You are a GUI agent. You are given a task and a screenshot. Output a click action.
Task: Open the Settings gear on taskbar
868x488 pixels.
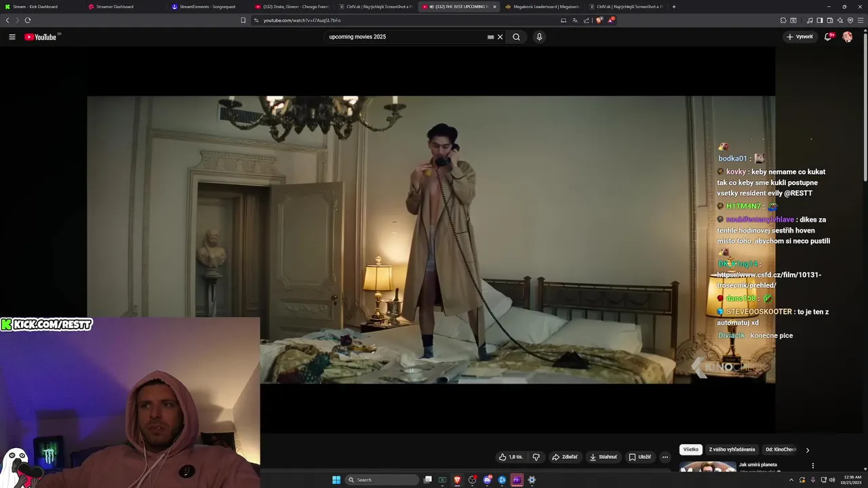tap(532, 480)
